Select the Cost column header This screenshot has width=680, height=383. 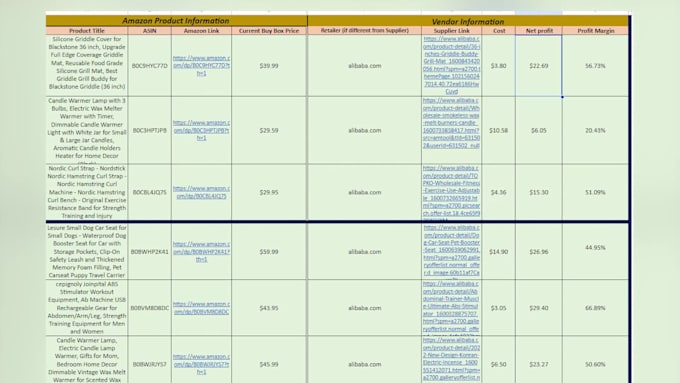499,31
